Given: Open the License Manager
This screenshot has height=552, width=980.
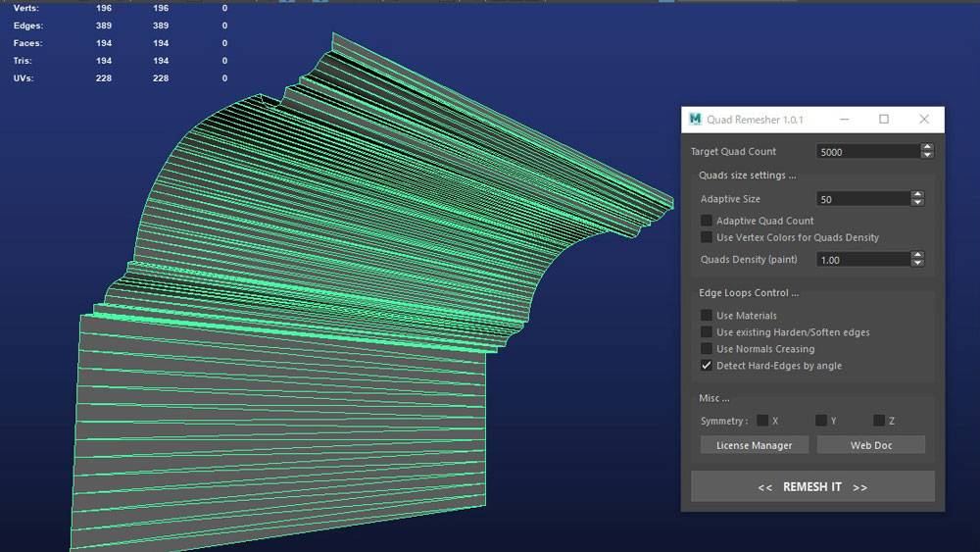Looking at the screenshot, I should pos(754,445).
